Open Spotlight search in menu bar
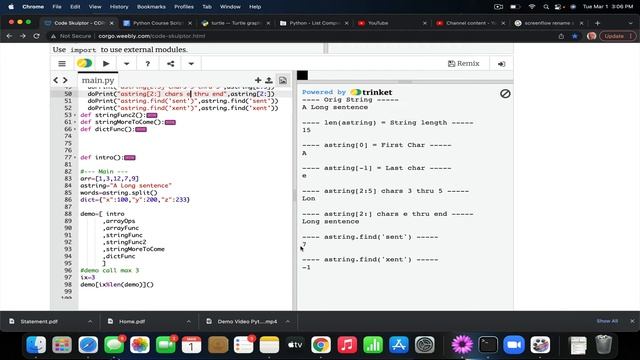 [546, 7]
